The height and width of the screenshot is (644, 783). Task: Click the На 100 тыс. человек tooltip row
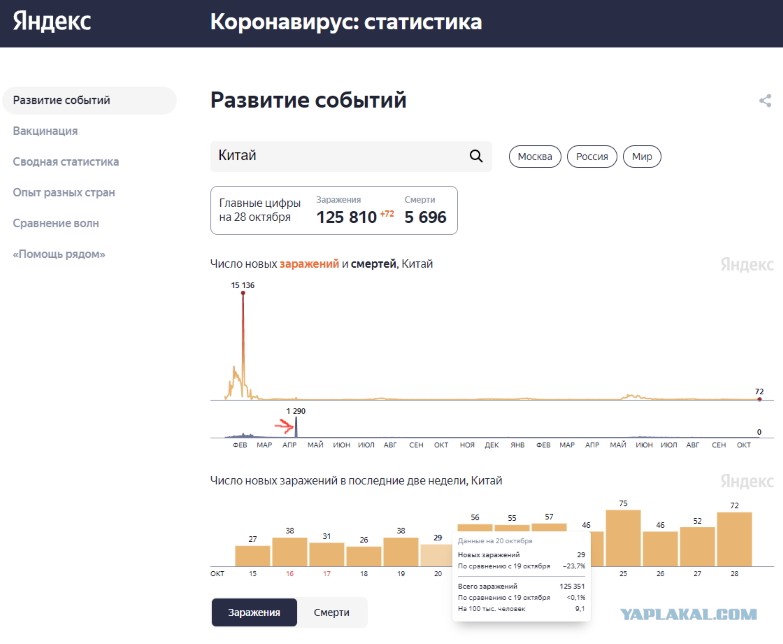[521, 609]
